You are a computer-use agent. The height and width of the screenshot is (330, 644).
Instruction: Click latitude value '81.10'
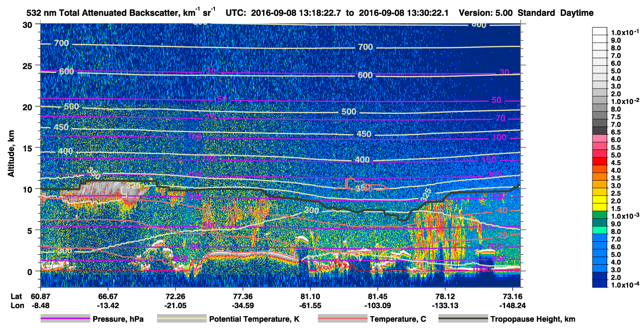[x=310, y=296]
